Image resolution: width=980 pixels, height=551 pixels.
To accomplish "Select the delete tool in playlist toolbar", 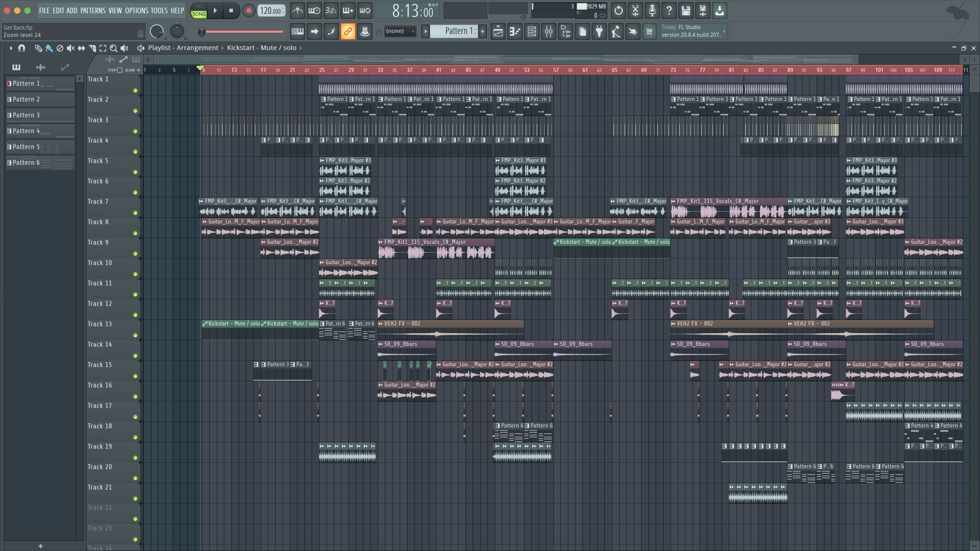I will (60, 48).
